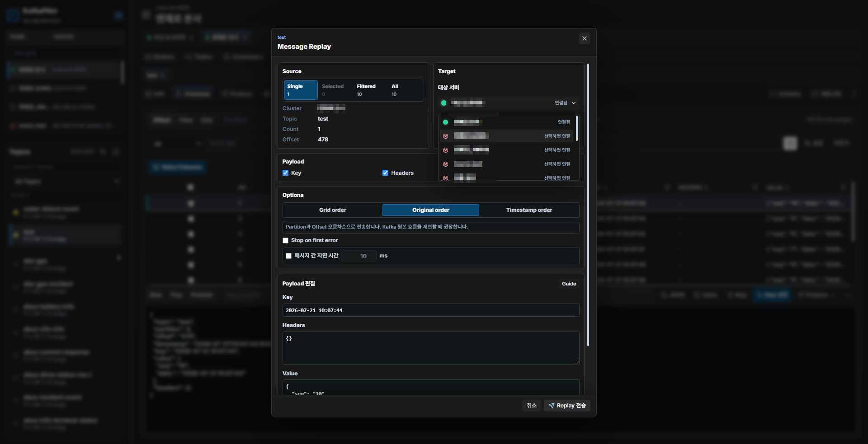Open the Payload 편집 Guide

tap(569, 284)
